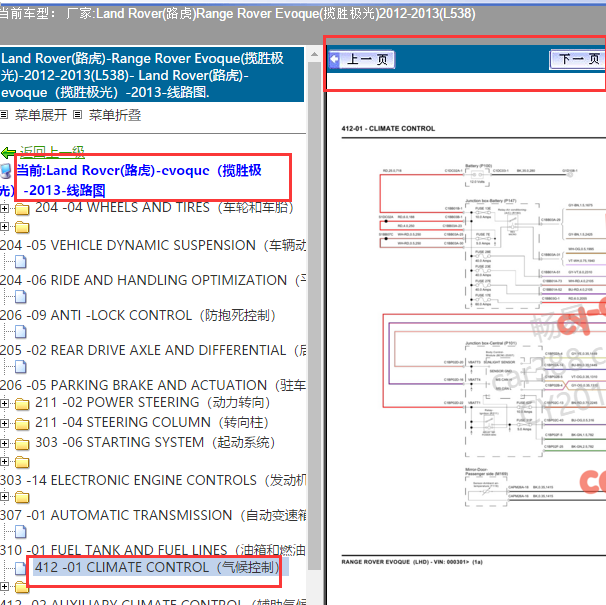Click the 412 -01 CLIMATE CONTROL document icon

tap(21, 568)
